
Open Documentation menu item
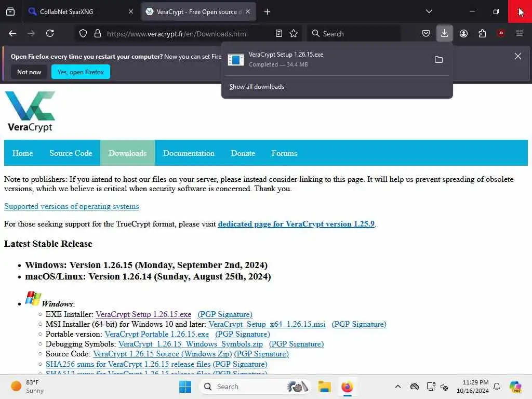[x=189, y=153]
